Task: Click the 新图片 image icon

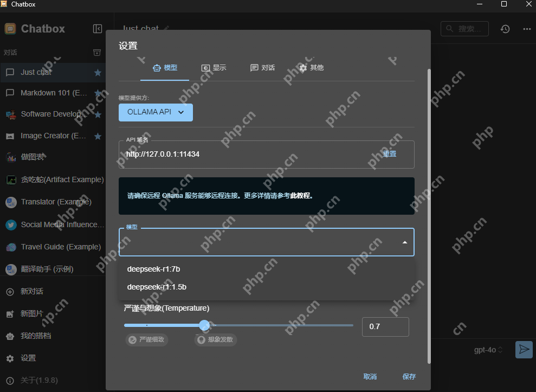Action: pos(10,314)
